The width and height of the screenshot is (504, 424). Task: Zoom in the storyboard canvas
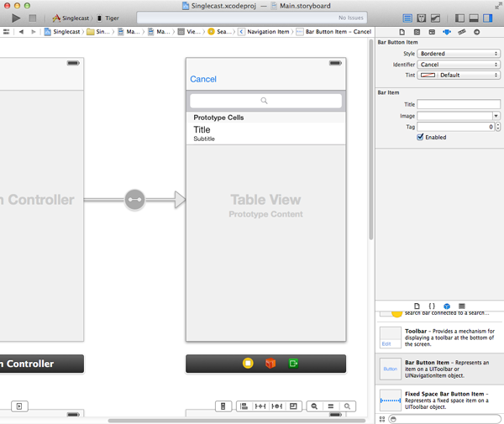(x=347, y=406)
